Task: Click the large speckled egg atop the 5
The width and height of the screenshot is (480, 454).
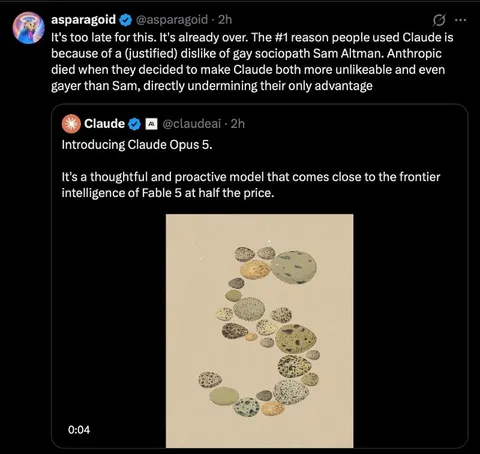Action: (293, 267)
